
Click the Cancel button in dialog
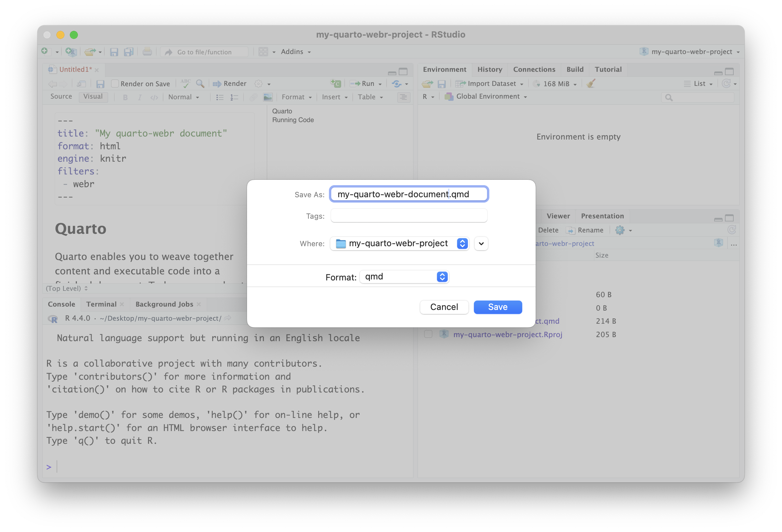click(444, 306)
